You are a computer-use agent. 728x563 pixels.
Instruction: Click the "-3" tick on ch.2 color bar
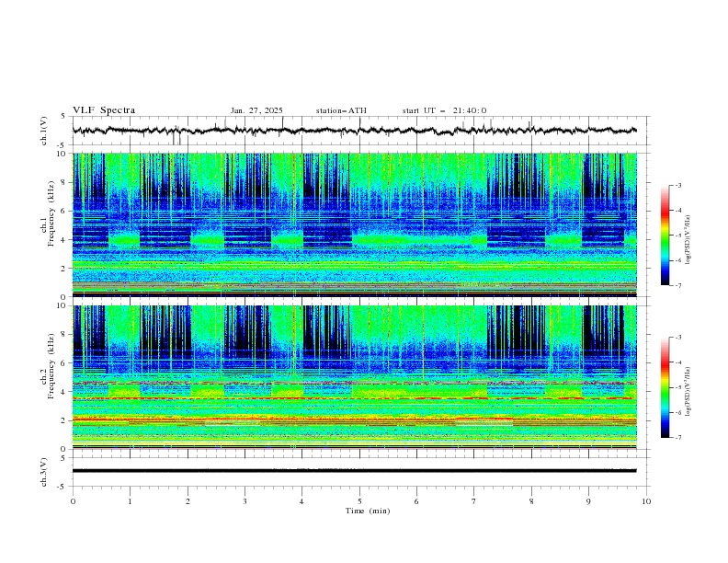(678, 338)
